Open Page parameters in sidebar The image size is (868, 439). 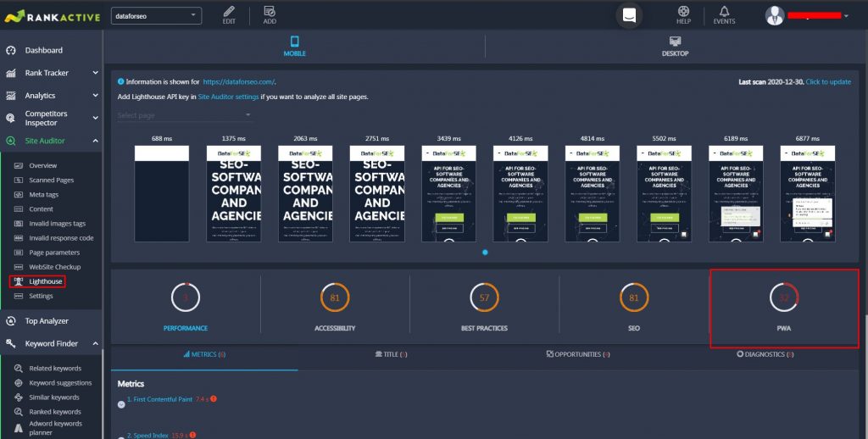pyautogui.click(x=54, y=253)
